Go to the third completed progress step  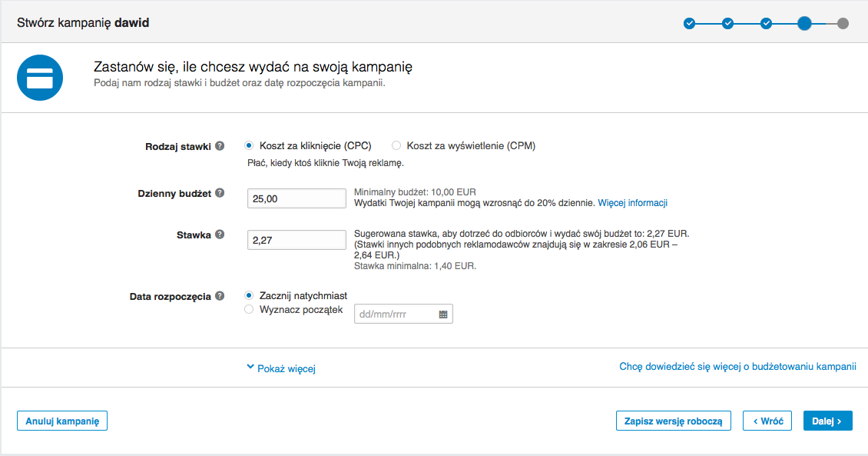(766, 23)
